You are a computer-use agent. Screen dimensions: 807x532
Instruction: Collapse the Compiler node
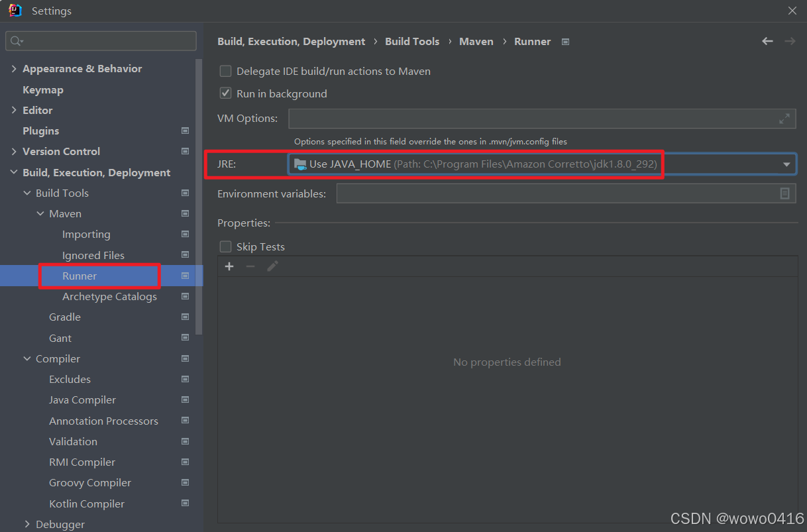[x=27, y=359]
